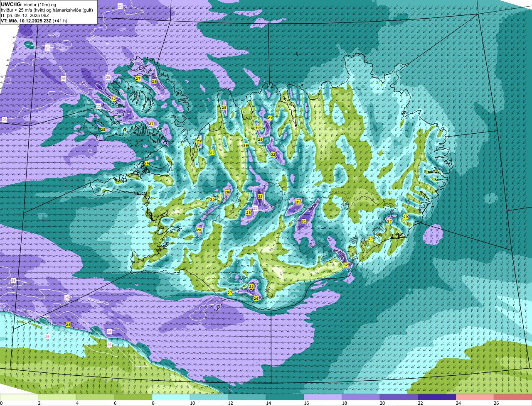
Task: Select the olive green 6–8 m/s legend swatch
Action: pyautogui.click(x=133, y=397)
